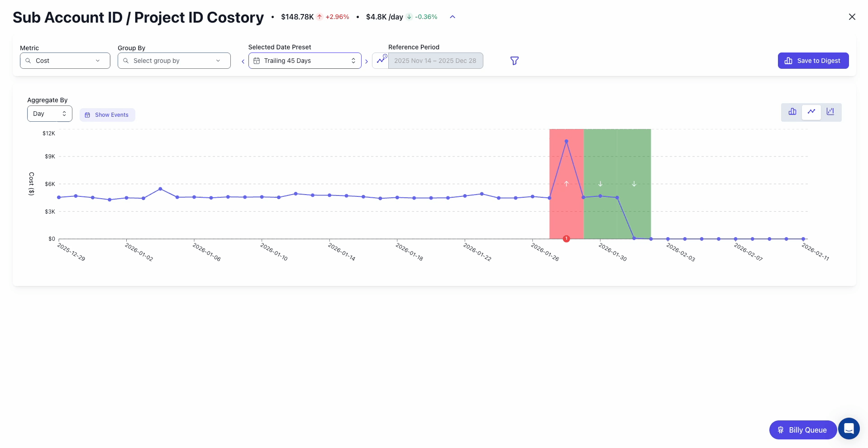
Task: Navigate to previous date preset with left arrow
Action: tap(243, 61)
